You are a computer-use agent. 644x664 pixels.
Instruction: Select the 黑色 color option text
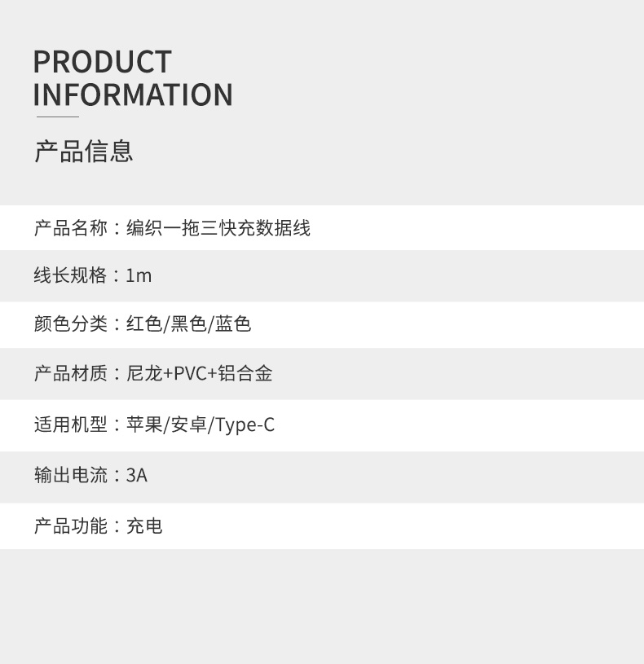(x=188, y=324)
